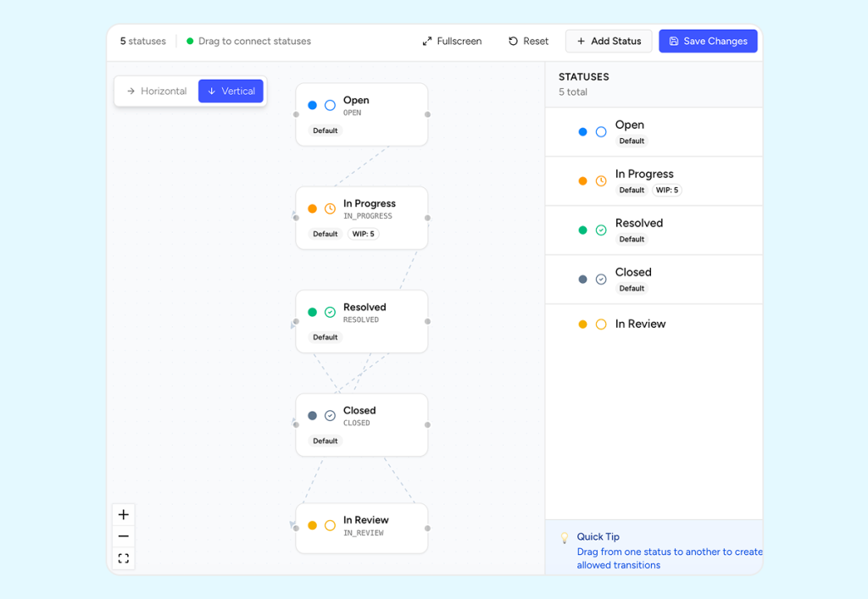
Task: Switch layout to Vertical
Action: click(231, 92)
